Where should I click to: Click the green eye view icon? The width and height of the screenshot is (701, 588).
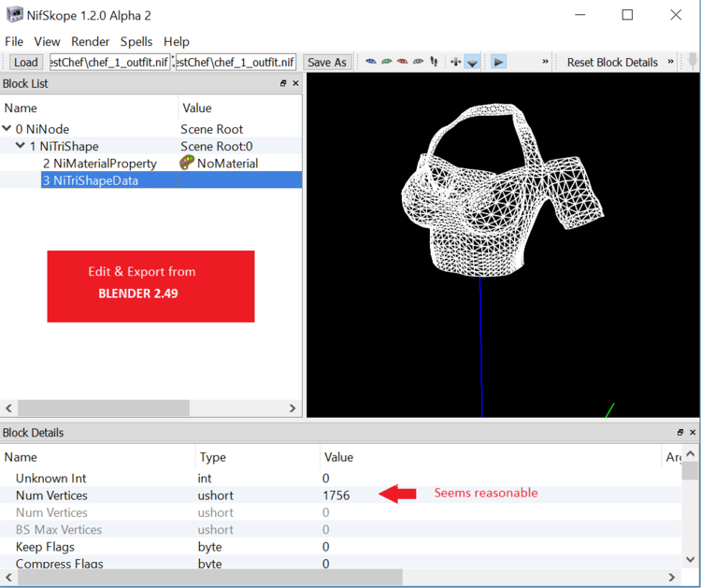(386, 62)
